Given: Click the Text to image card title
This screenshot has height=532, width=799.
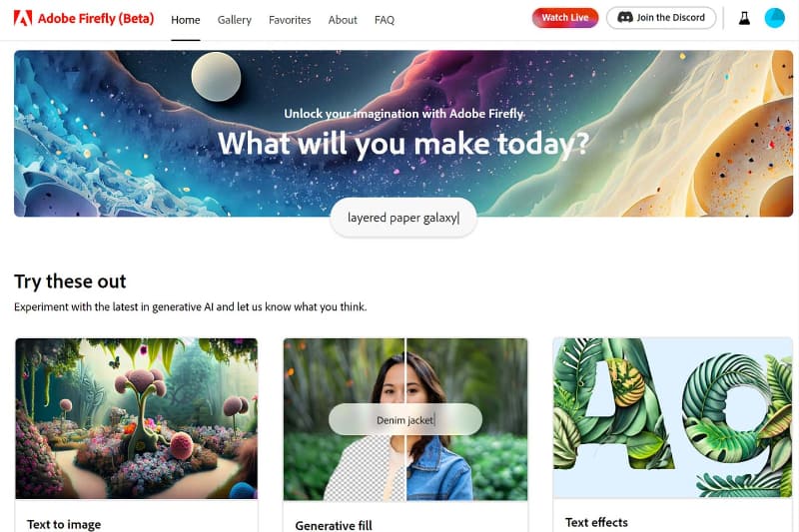Looking at the screenshot, I should [64, 524].
